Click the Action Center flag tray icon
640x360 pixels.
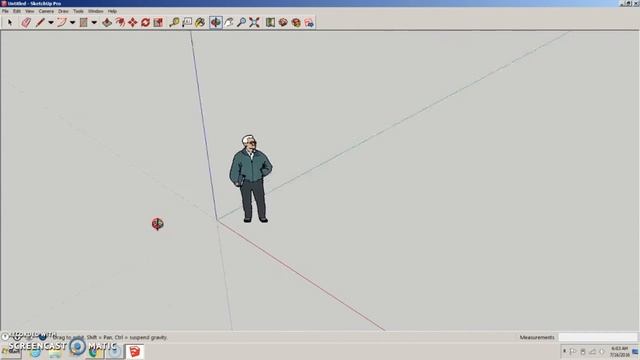(573, 351)
